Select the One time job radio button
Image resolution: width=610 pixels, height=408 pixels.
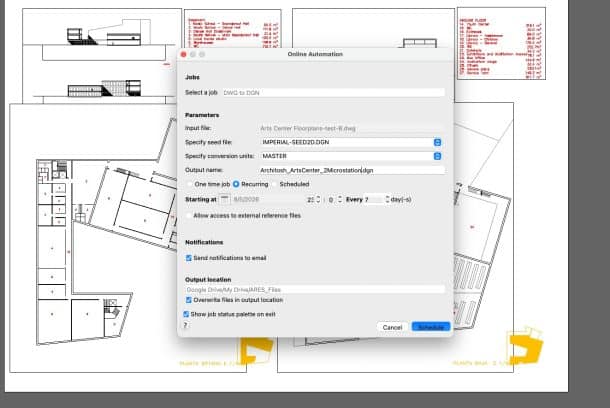(x=189, y=184)
